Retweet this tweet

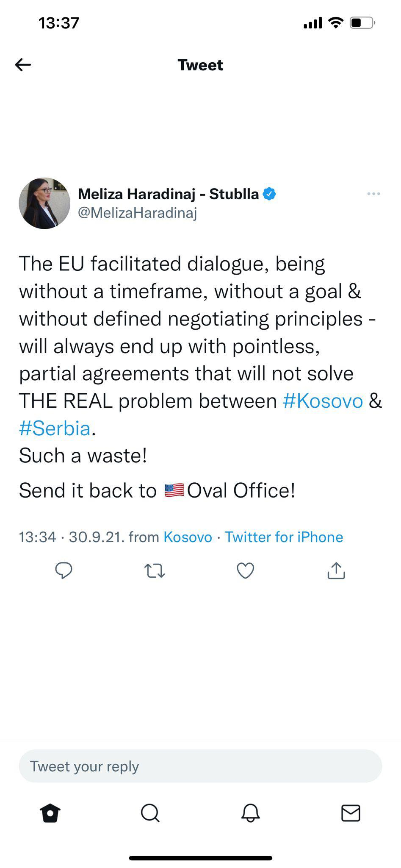(155, 570)
